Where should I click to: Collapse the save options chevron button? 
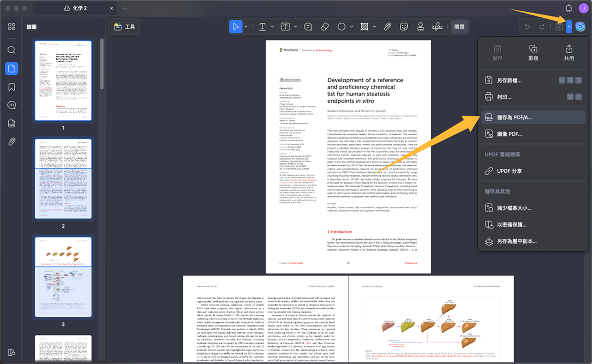pyautogui.click(x=569, y=27)
